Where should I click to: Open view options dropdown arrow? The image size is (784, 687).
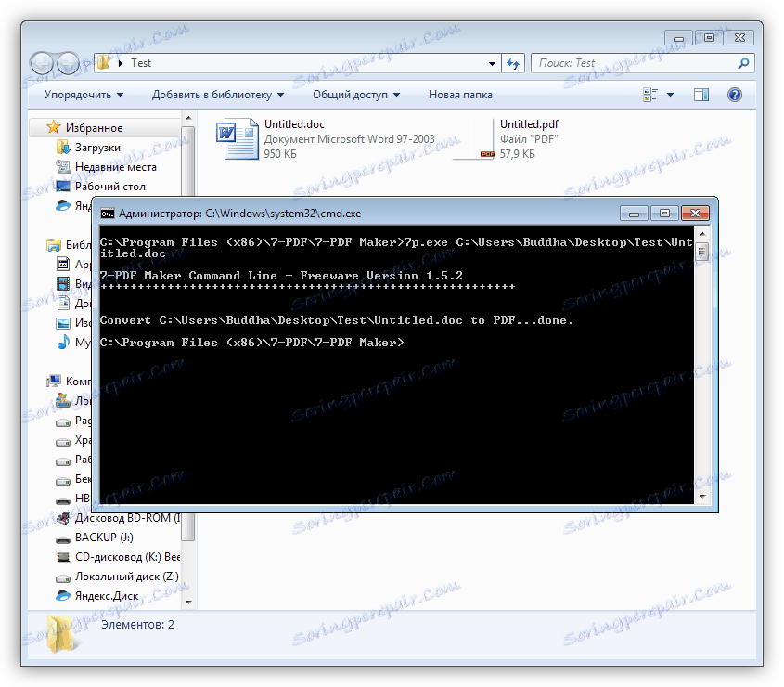tap(671, 95)
